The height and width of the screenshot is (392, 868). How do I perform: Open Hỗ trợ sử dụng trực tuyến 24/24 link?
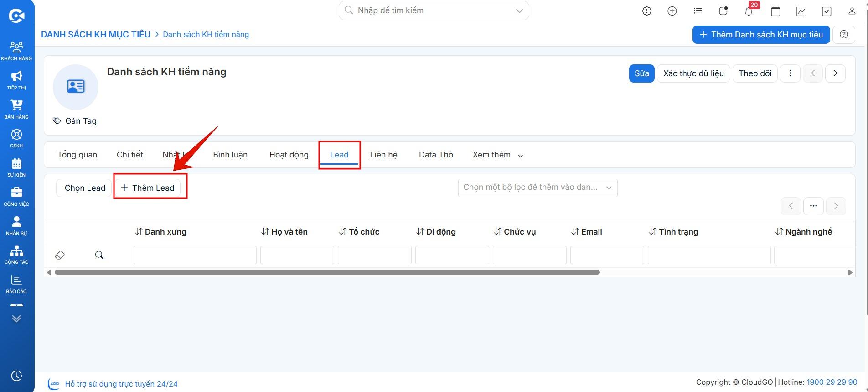point(121,384)
